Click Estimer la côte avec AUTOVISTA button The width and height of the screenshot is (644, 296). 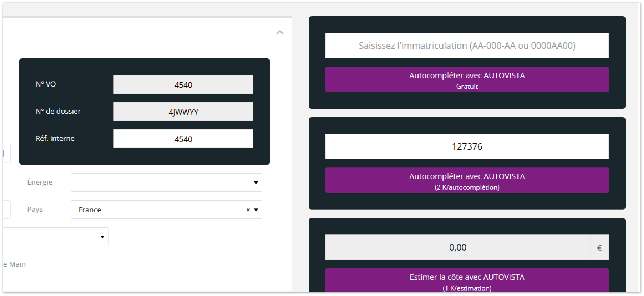point(467,280)
